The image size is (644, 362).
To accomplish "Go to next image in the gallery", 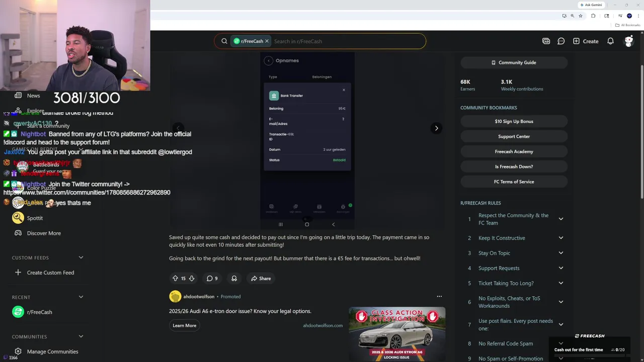I will click(436, 128).
